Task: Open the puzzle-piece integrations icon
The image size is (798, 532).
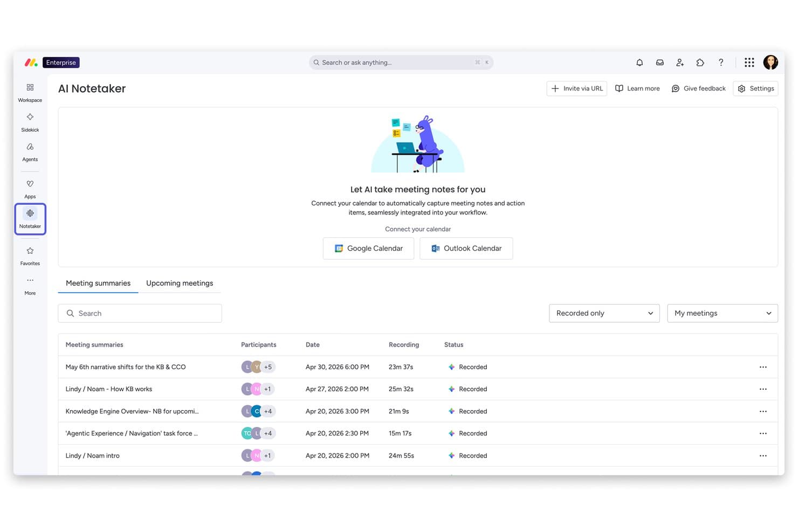Action: (700, 63)
